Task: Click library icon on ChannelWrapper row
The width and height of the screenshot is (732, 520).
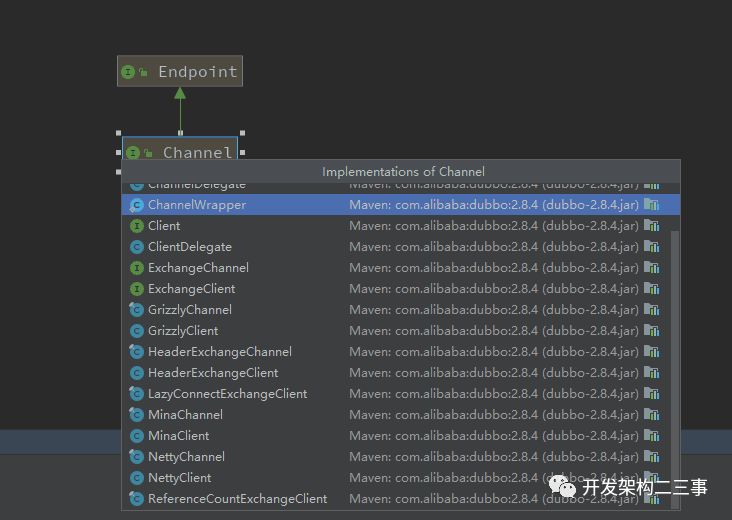Action: (x=652, y=204)
